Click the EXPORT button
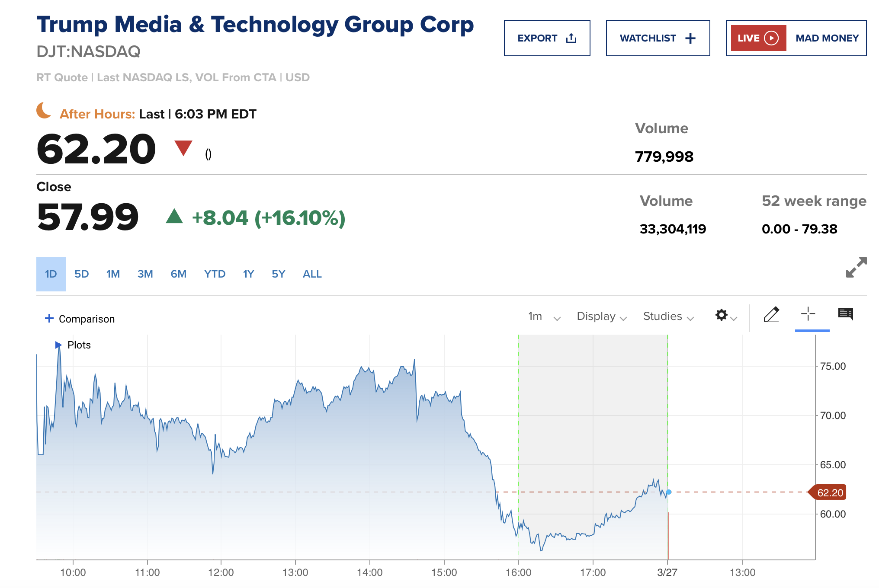Image resolution: width=879 pixels, height=588 pixels. click(547, 38)
